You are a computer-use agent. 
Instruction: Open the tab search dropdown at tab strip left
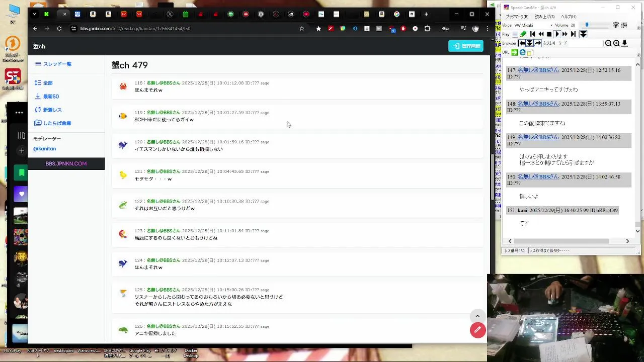coord(34,14)
